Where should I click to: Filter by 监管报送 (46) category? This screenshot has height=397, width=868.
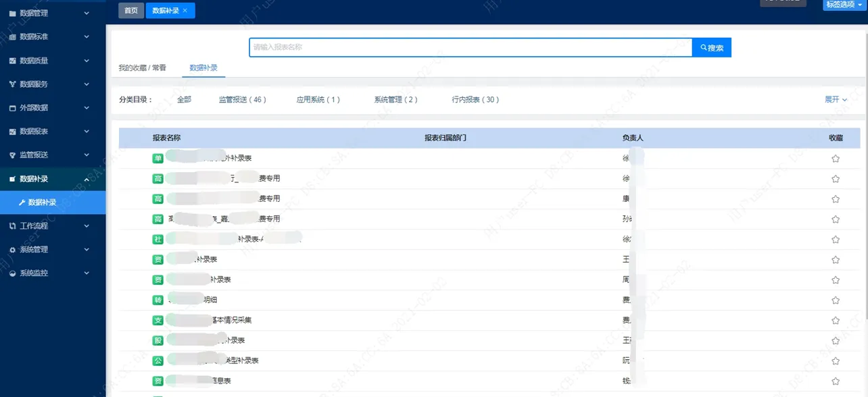tap(243, 99)
